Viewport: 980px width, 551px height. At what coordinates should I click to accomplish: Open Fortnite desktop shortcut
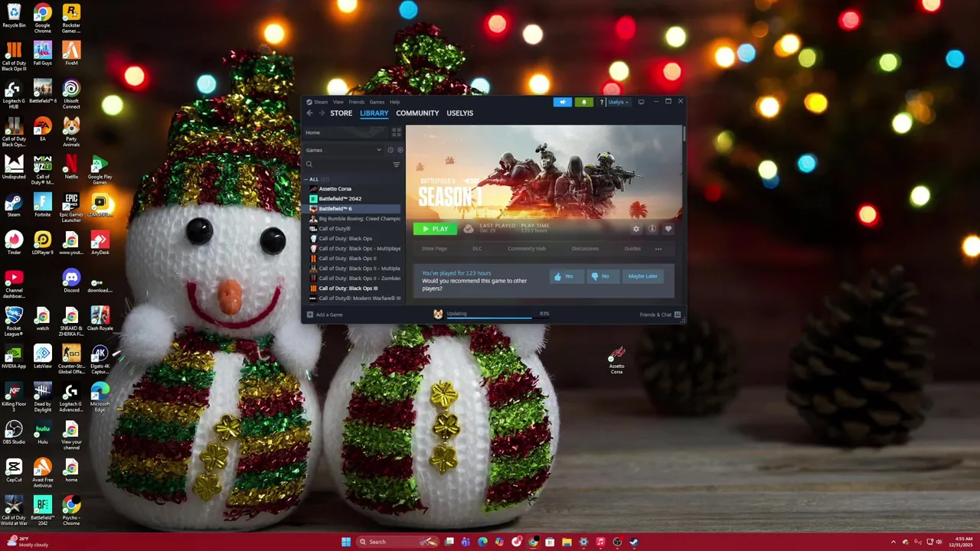coord(42,204)
